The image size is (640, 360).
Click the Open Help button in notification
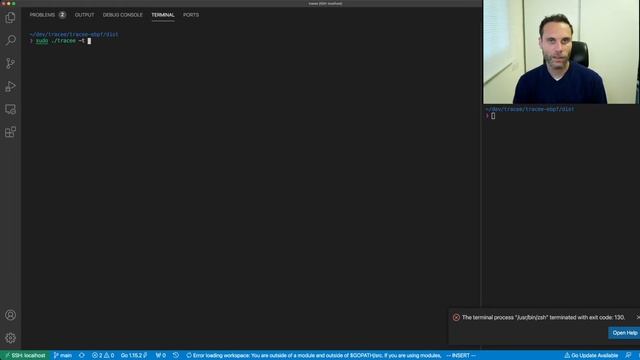coord(624,333)
